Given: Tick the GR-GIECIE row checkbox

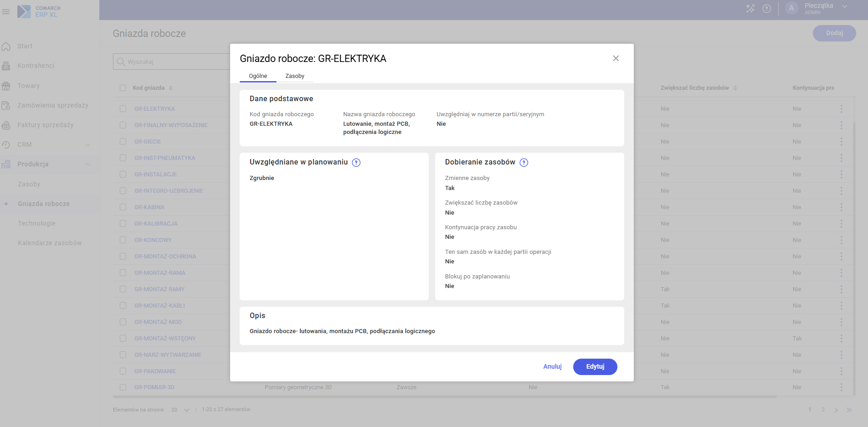Looking at the screenshot, I should (x=123, y=142).
